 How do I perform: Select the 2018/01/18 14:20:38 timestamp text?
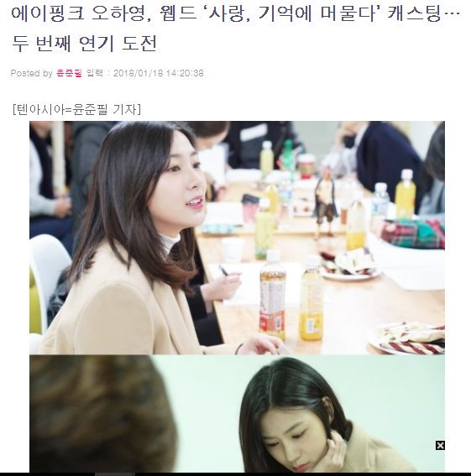[159, 73]
